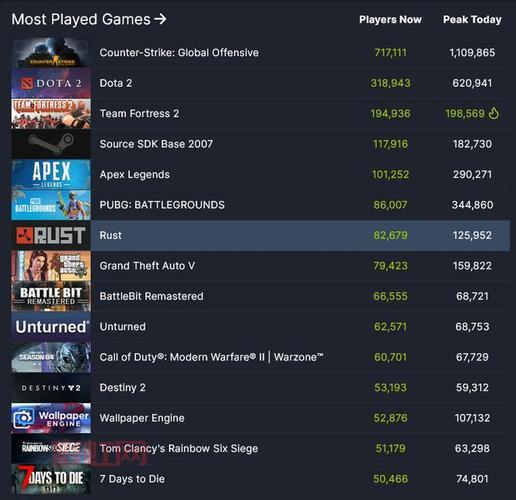Click the Rust logo thumbnail
The image size is (516, 500).
point(51,235)
